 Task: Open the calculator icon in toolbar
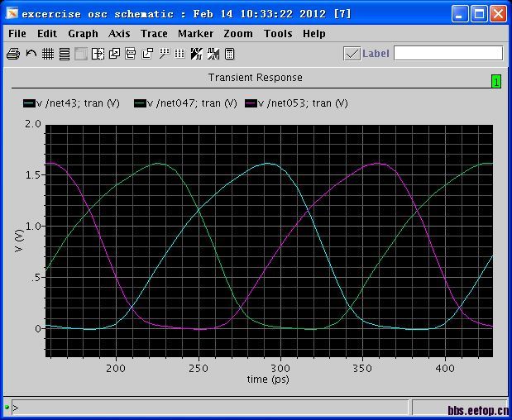click(229, 54)
